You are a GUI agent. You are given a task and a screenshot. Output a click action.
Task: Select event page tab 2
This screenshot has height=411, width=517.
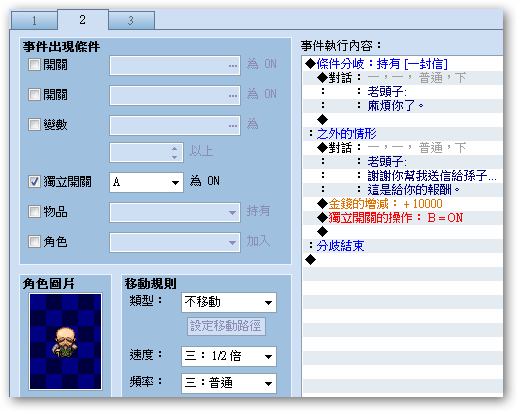[x=83, y=20]
